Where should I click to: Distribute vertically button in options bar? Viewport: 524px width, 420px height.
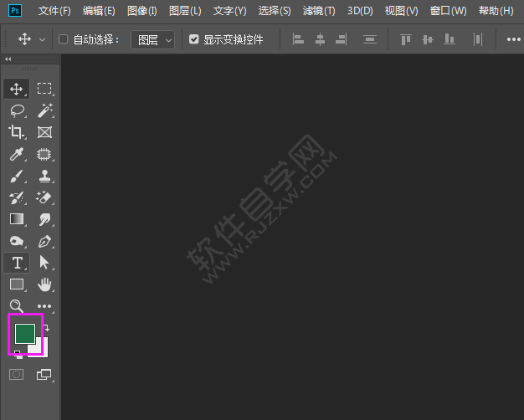click(370, 39)
